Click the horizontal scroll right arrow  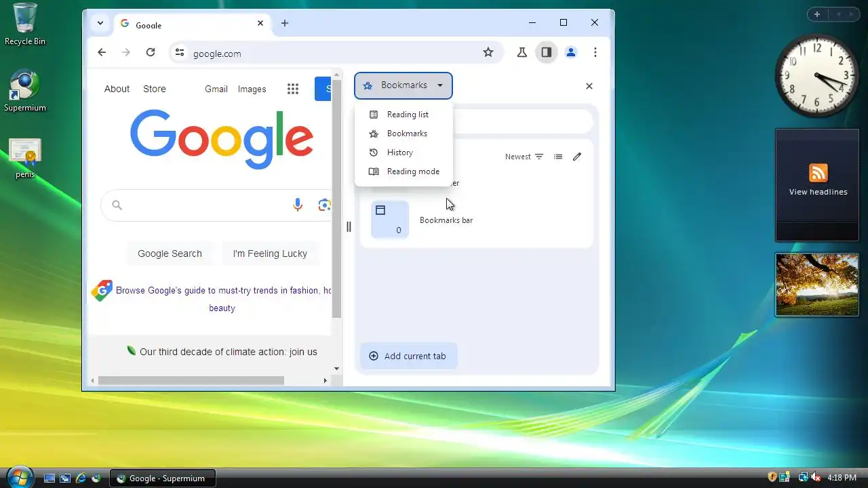click(325, 380)
